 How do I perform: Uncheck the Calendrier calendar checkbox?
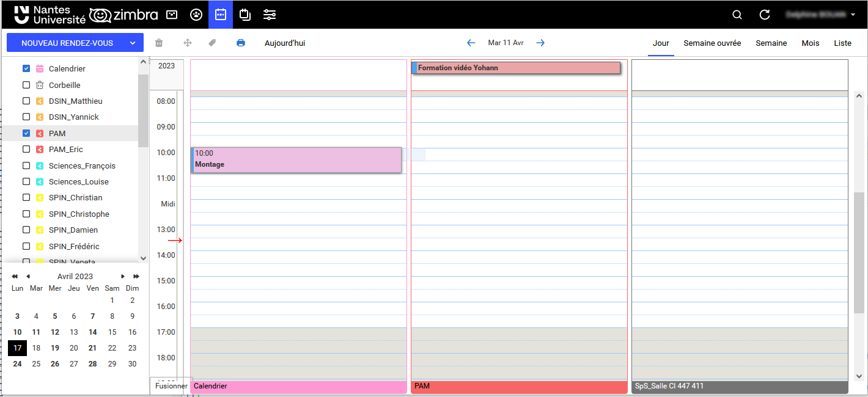[x=25, y=68]
